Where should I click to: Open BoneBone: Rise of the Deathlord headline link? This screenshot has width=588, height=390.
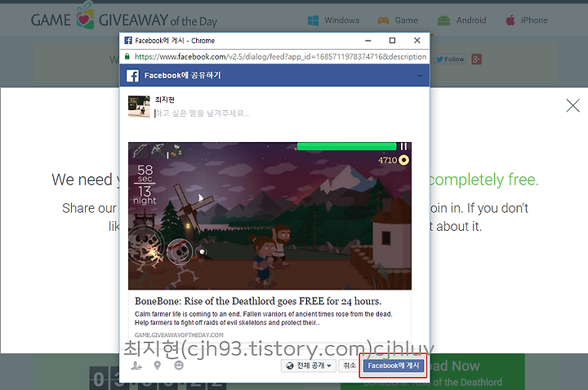click(x=258, y=301)
